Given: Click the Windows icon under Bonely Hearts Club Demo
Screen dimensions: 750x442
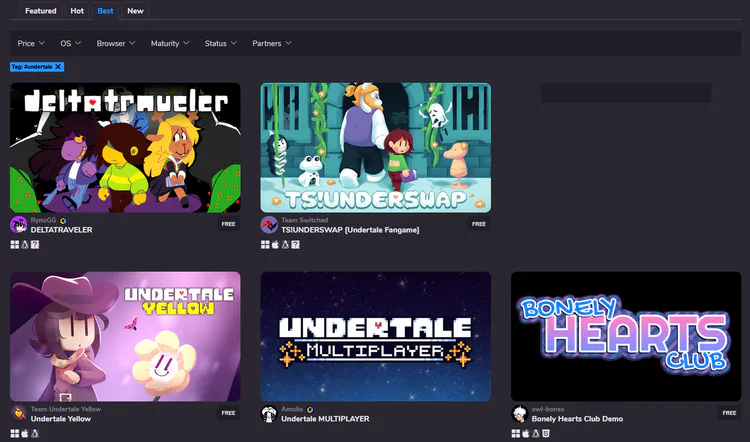Looking at the screenshot, I should click(516, 434).
